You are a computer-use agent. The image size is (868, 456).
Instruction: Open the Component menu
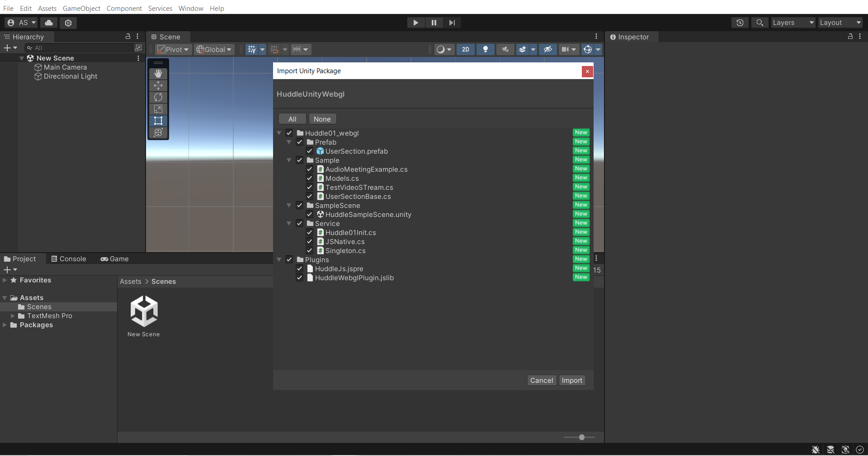[124, 8]
